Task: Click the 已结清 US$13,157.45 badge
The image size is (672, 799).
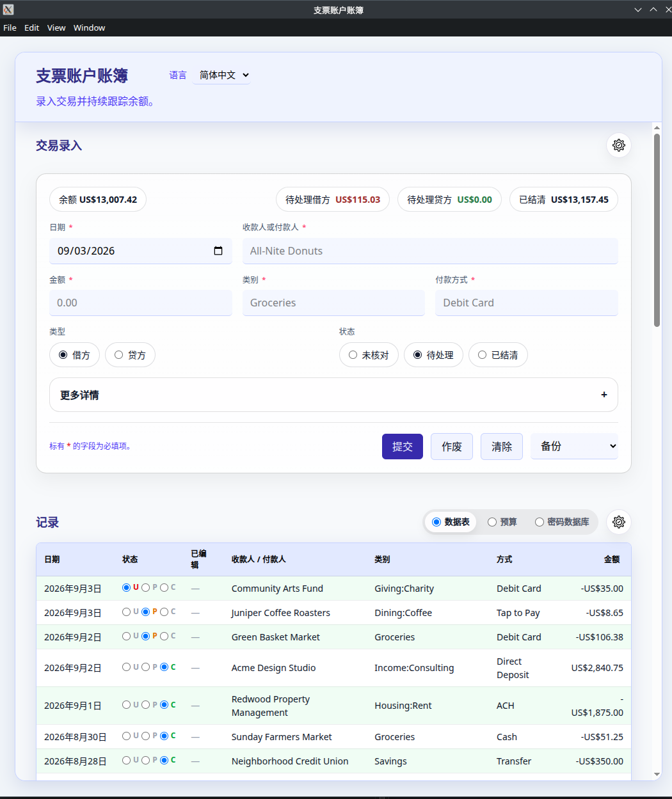Action: tap(564, 200)
